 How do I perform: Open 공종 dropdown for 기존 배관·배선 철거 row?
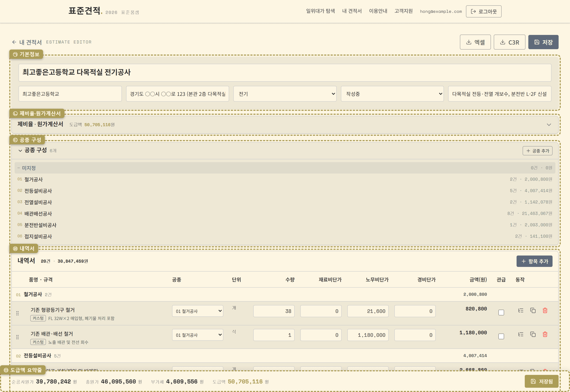198,335
